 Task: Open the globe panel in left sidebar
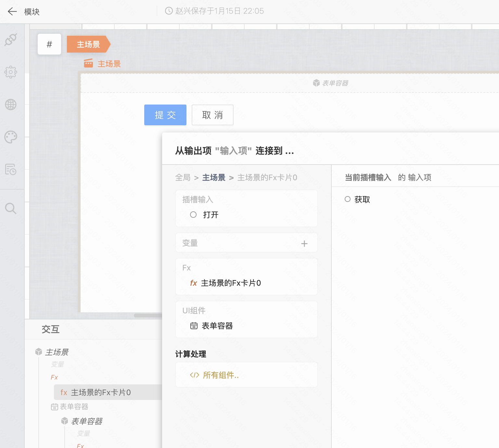[11, 105]
